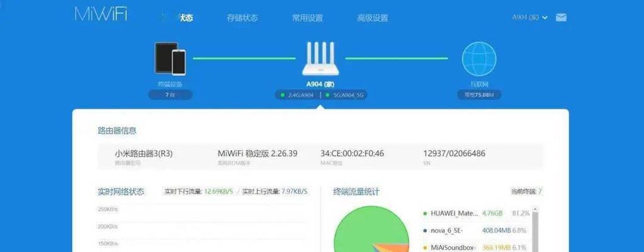Viewport: 644px width, 252px height.
Task: Click the 终端设备 label under devices
Action: click(x=170, y=84)
